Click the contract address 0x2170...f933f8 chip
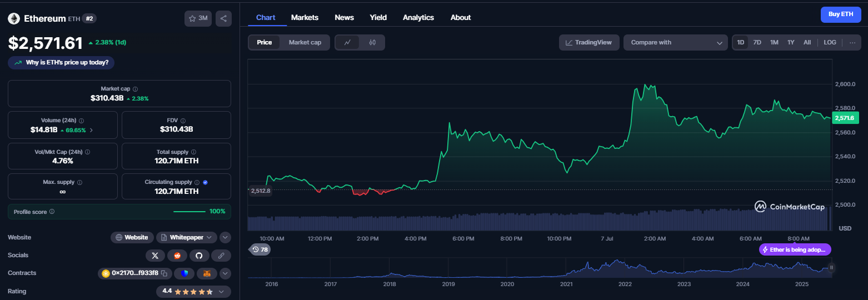Viewport: 868px width, 300px height. (x=135, y=273)
